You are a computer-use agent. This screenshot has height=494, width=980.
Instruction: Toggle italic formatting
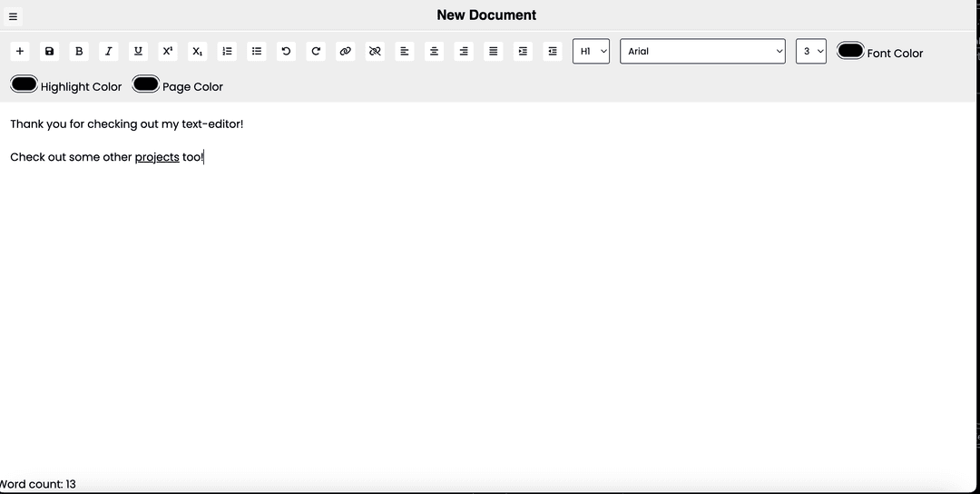109,51
